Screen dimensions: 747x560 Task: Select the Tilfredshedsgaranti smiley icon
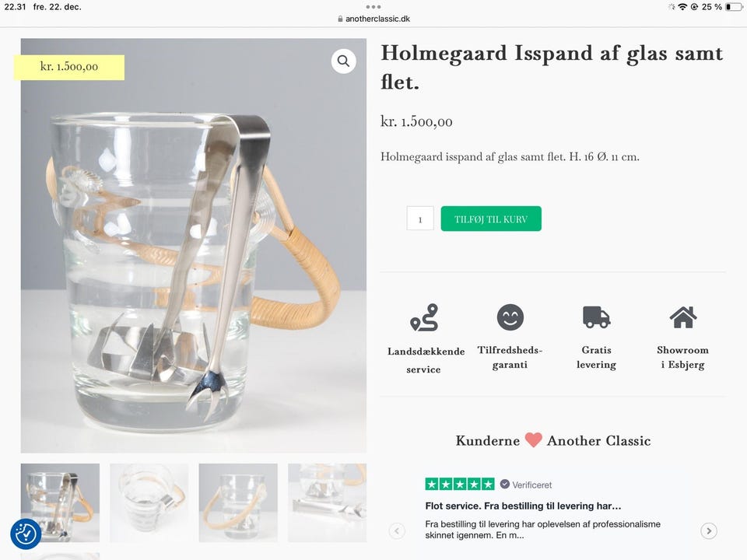click(510, 317)
